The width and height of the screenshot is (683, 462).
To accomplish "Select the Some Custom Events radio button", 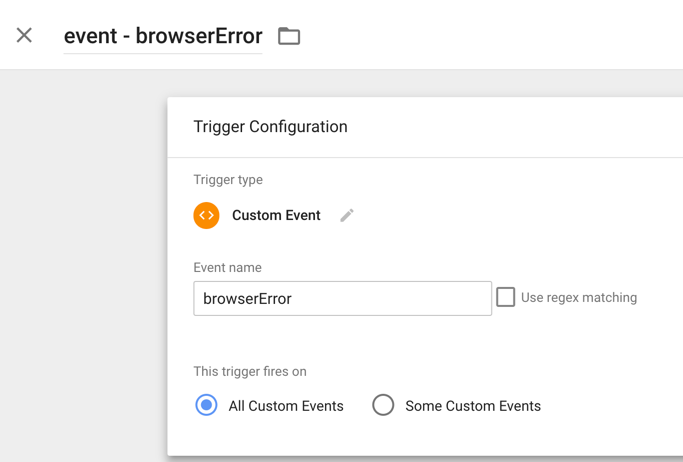I will tap(383, 405).
